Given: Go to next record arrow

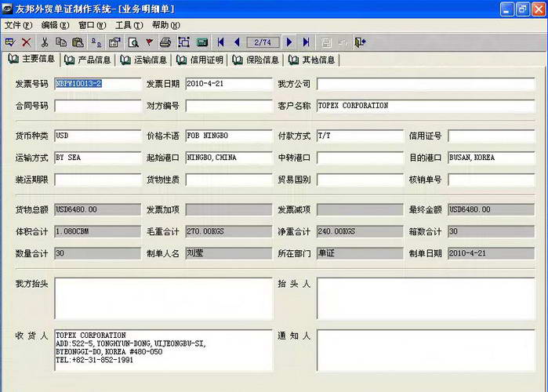Looking at the screenshot, I should [289, 42].
